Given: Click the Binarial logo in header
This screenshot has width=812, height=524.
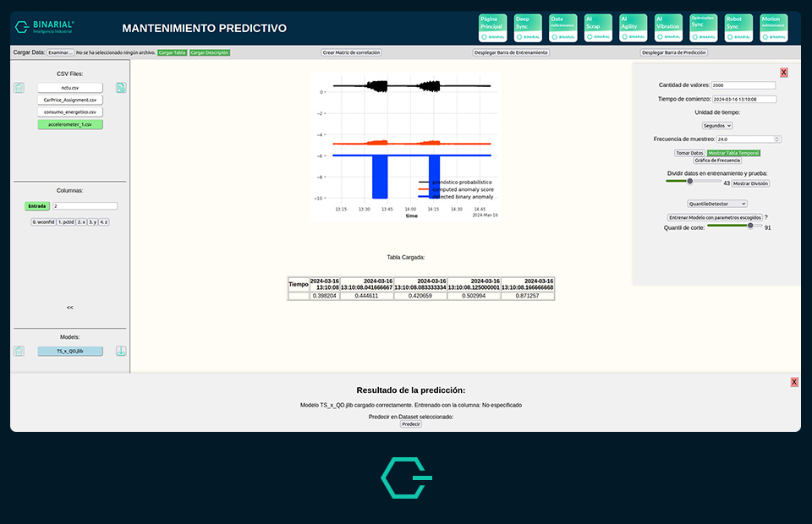Looking at the screenshot, I should point(45,28).
